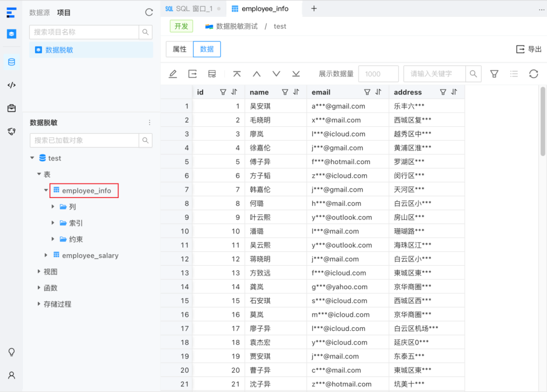Screen dimensions: 547x392
Task: Switch to SQL 窗口_1 tab
Action: [193, 9]
